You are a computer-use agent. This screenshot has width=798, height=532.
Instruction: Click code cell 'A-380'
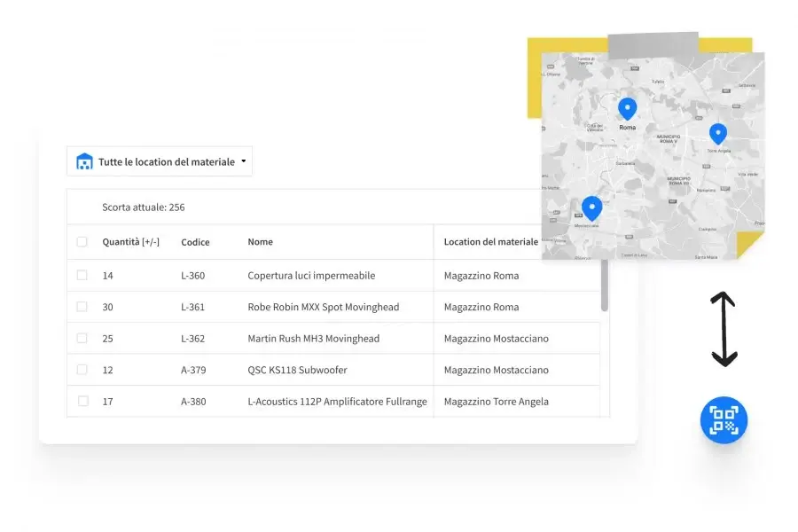click(x=193, y=403)
